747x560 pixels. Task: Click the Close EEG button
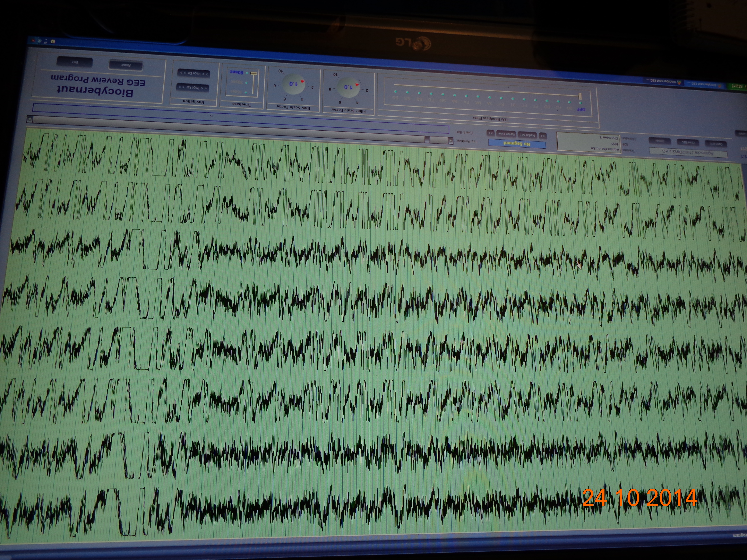pos(688,142)
